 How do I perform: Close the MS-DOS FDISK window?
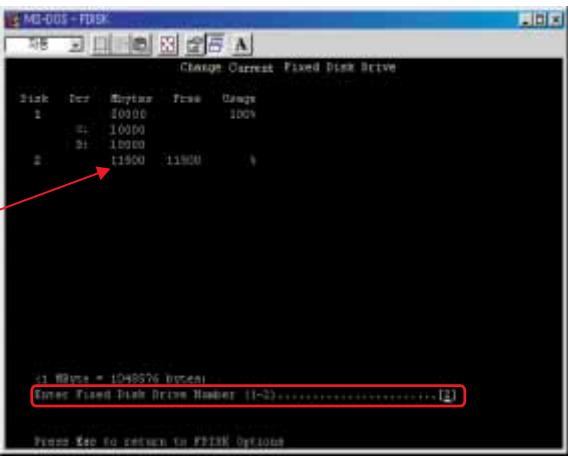pos(555,20)
